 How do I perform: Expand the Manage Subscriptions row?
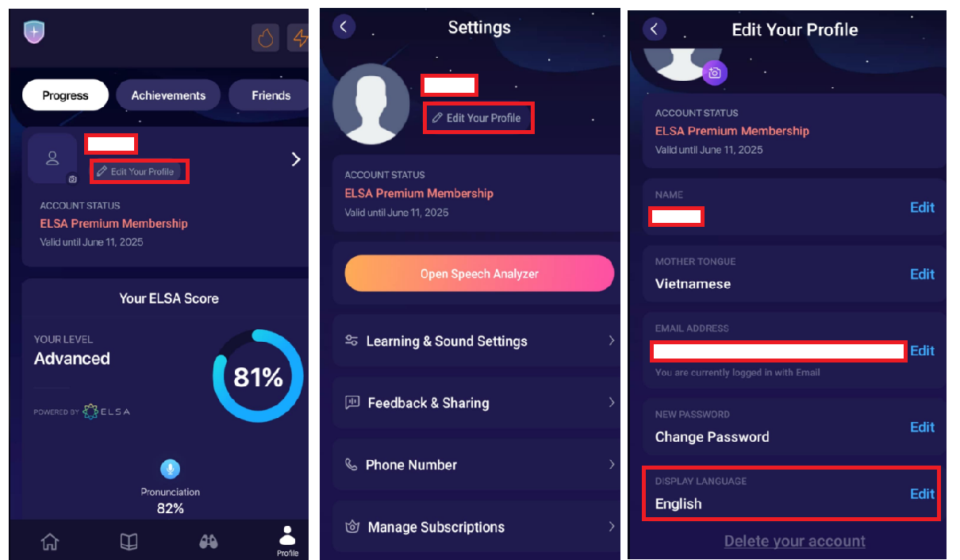[476, 527]
